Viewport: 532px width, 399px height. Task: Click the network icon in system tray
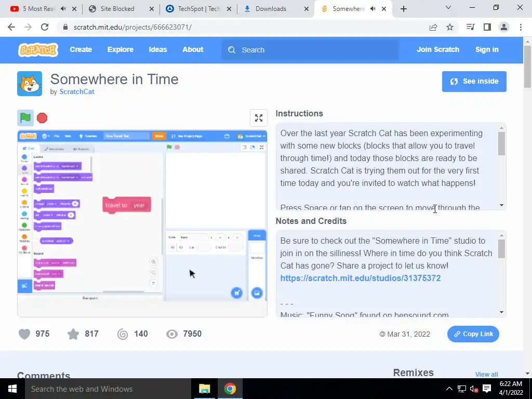(x=461, y=389)
